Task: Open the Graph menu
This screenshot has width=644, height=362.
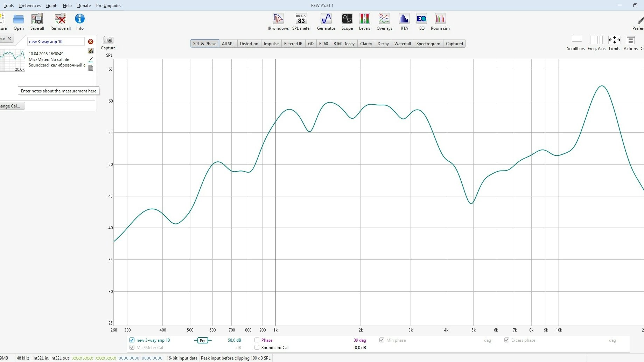Action: (52, 6)
